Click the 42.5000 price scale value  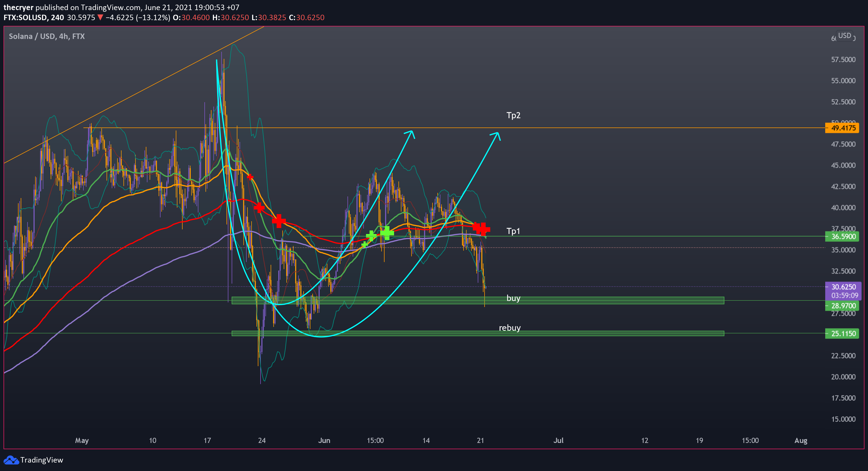click(x=843, y=187)
